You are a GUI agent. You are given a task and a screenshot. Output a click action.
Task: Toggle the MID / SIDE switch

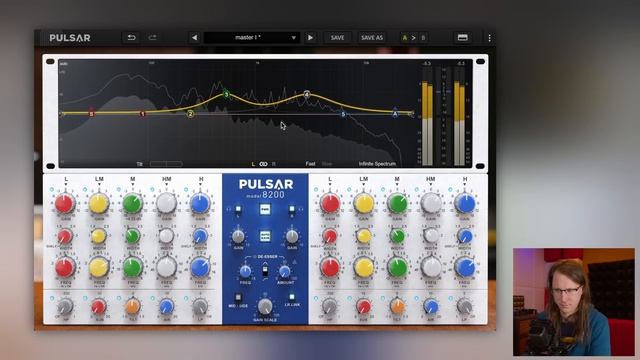[238, 298]
